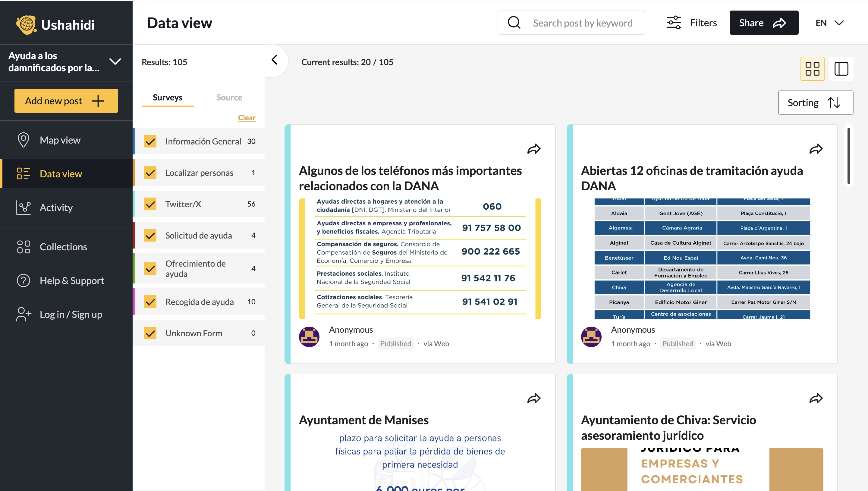Click the Share arrow icon in header
The image size is (868, 491).
[x=779, y=23]
